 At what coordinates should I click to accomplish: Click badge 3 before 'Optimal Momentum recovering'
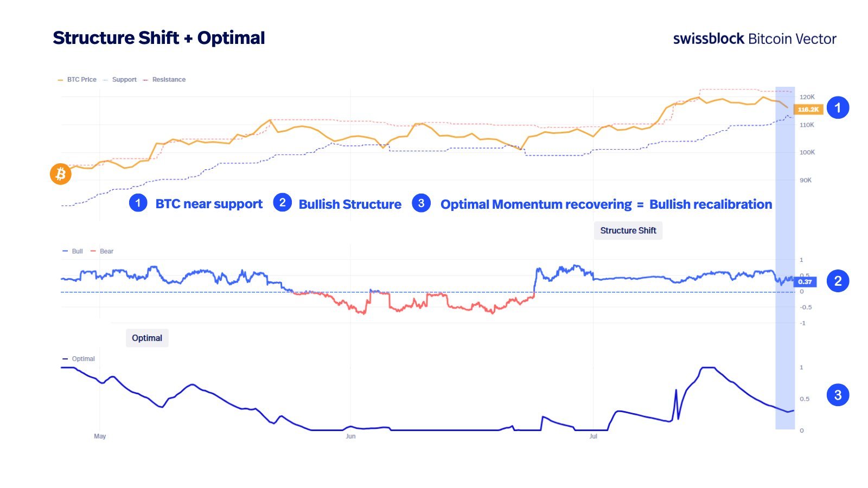coord(421,203)
